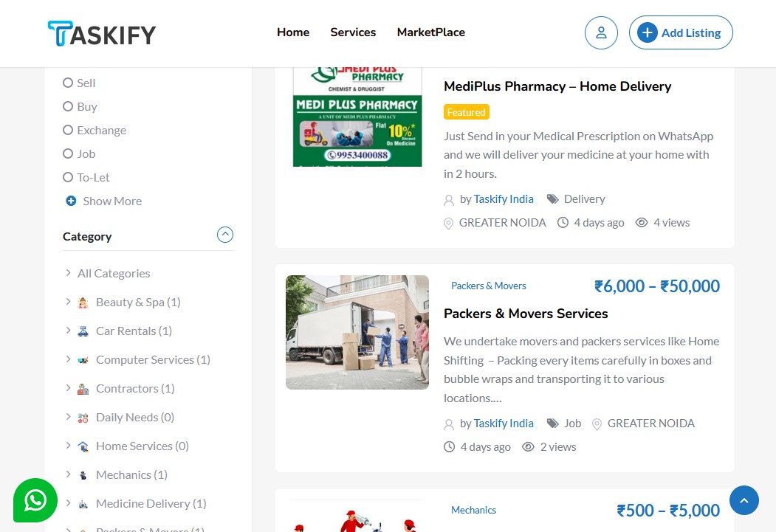Click the plus icon beside Show More
The image size is (776, 532).
click(x=72, y=201)
